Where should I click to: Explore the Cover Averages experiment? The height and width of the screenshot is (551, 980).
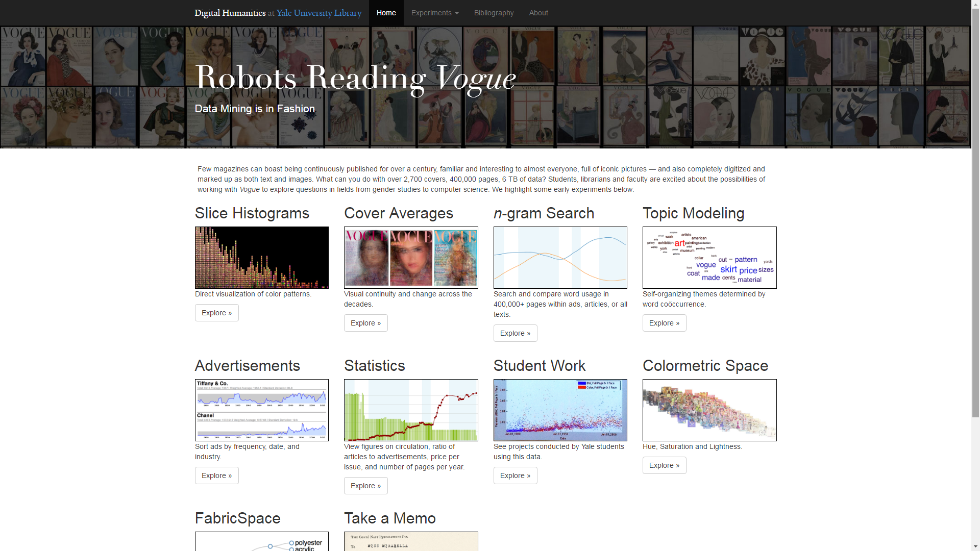(365, 323)
